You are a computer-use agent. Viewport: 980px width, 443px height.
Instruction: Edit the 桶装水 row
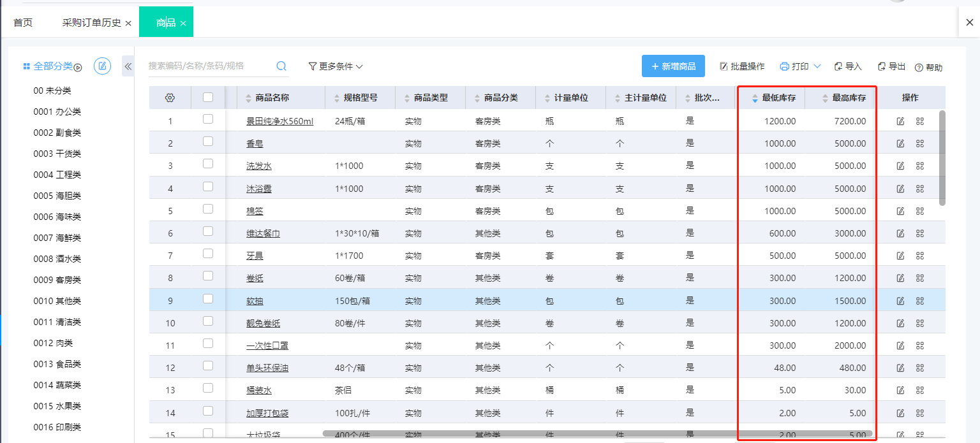900,390
